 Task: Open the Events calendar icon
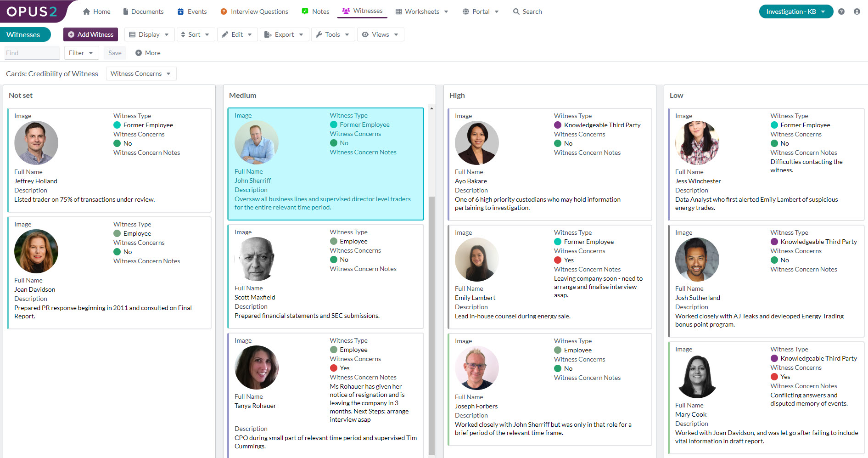tap(180, 11)
